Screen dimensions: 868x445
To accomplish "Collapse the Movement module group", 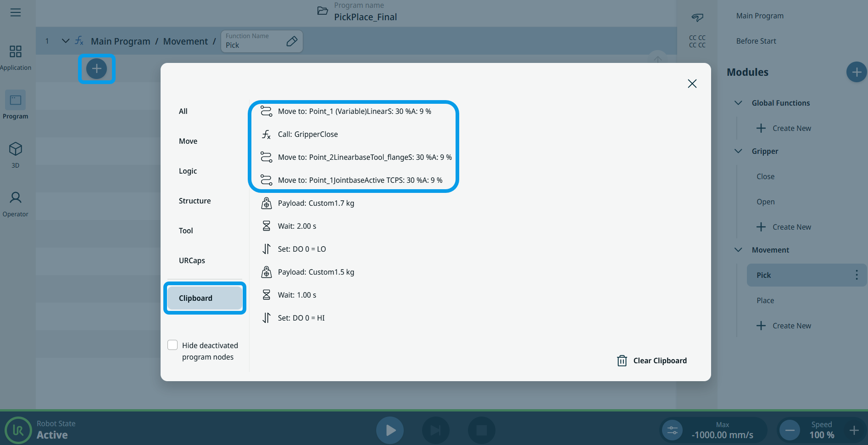I will click(x=738, y=250).
